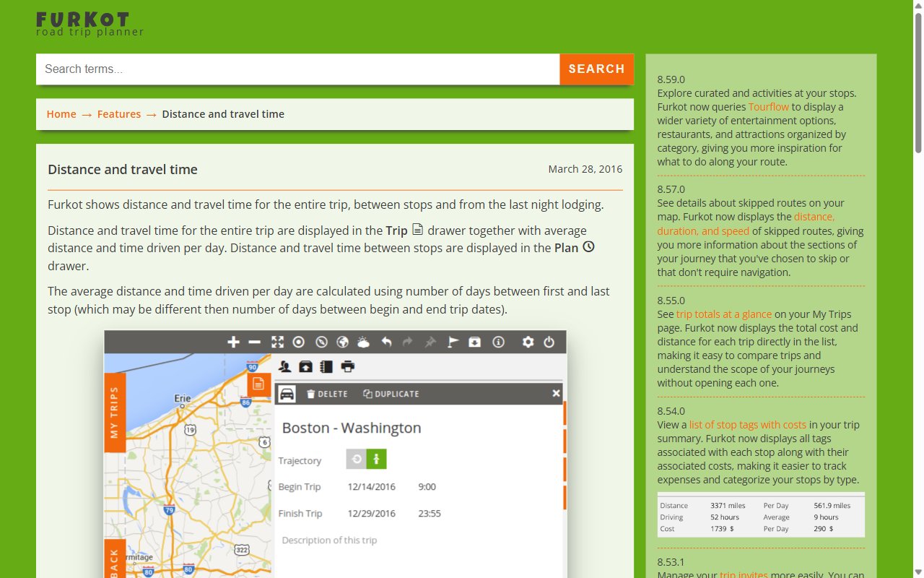Open the distance, duration, and speed link
The width and height of the screenshot is (924, 578).
(x=746, y=224)
